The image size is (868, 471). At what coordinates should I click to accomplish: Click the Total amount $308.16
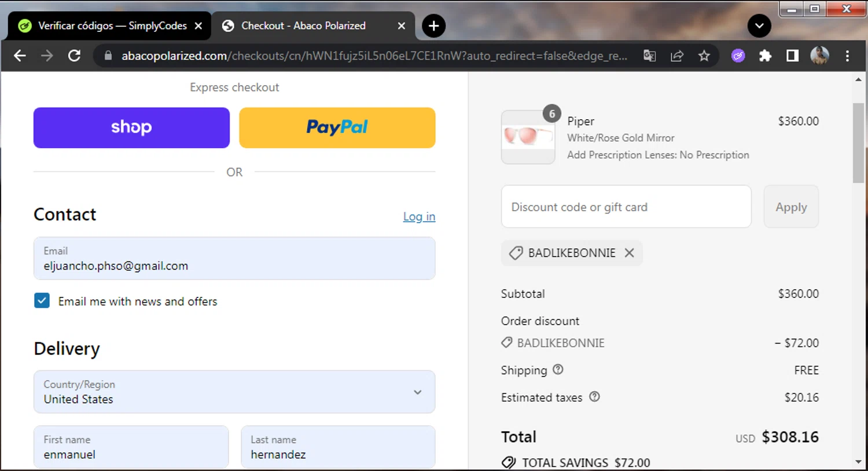click(790, 437)
